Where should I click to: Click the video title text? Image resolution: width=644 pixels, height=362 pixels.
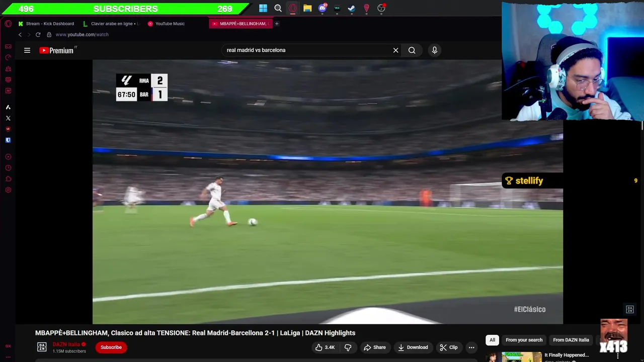195,333
